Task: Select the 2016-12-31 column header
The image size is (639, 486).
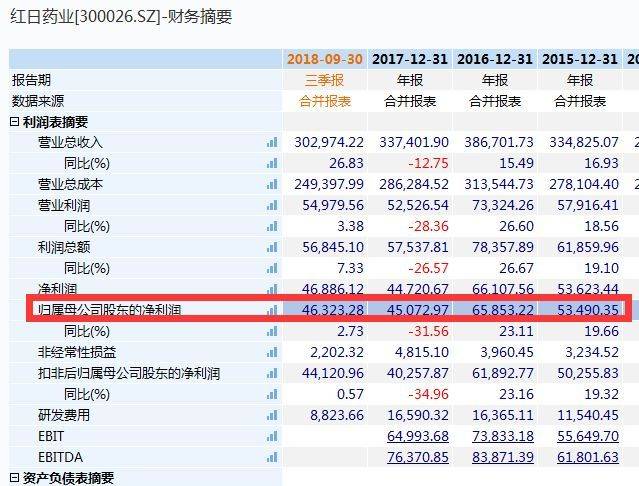Action: pos(495,59)
